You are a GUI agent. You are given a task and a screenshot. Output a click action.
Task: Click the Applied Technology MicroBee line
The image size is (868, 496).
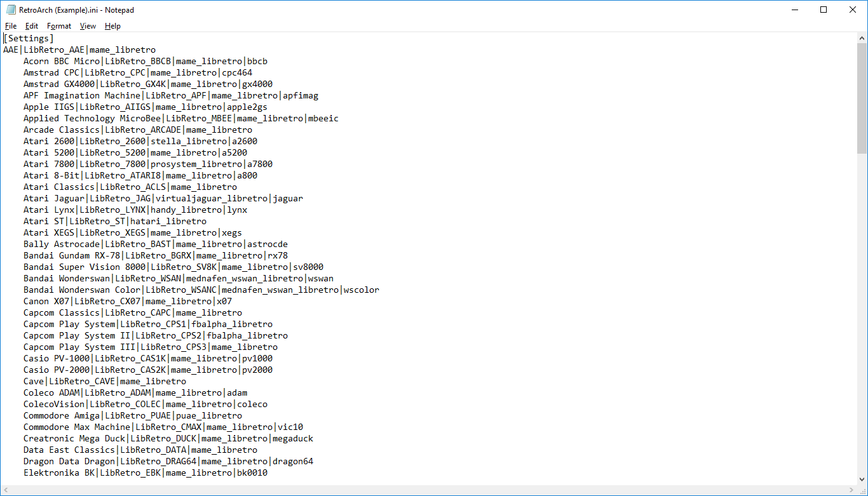[181, 118]
